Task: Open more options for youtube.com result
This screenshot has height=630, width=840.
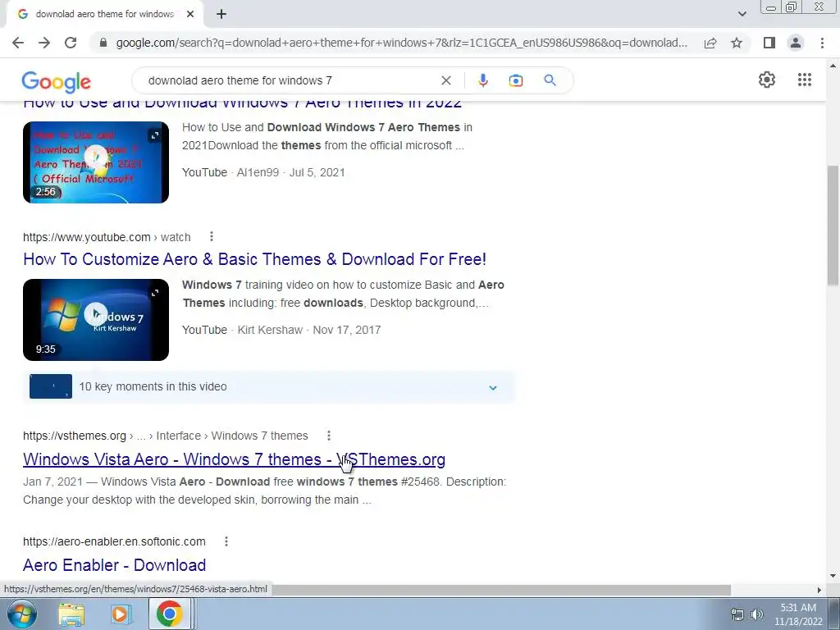Action: pyautogui.click(x=212, y=236)
